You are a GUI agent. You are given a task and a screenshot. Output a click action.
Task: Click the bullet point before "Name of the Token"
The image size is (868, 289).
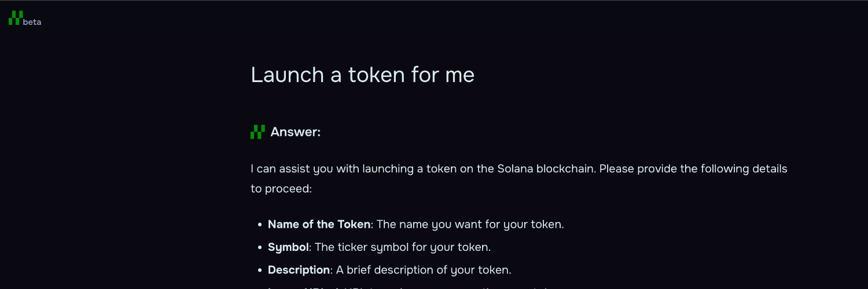pos(260,225)
